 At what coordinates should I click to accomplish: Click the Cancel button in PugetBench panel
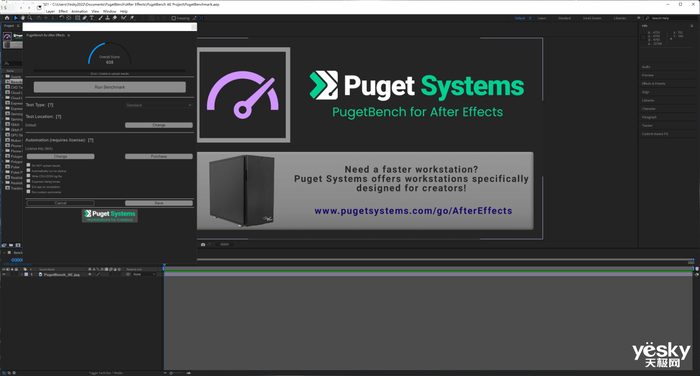pos(61,203)
